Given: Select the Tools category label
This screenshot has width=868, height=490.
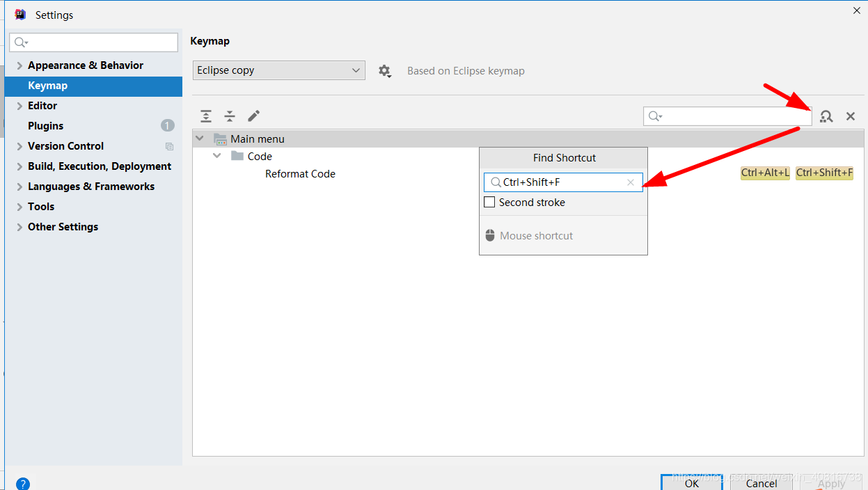Looking at the screenshot, I should (41, 207).
